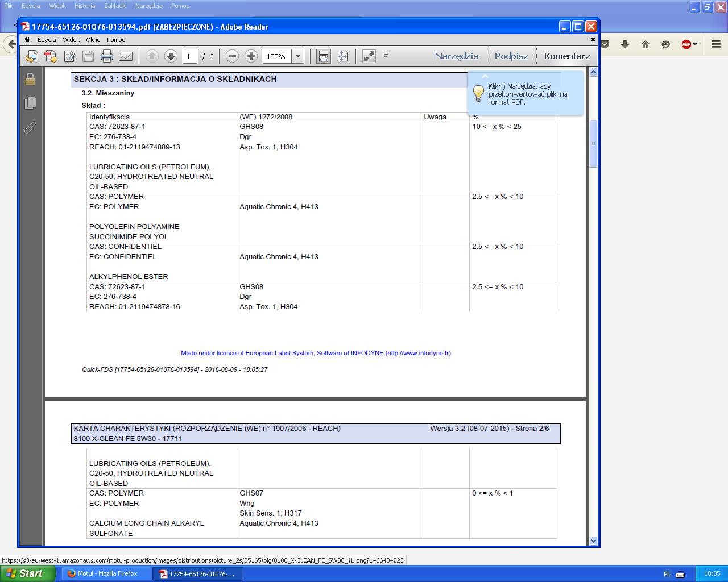Image resolution: width=728 pixels, height=582 pixels.
Task: Open the Narzędzia pane in Adobe Reader
Action: [457, 56]
